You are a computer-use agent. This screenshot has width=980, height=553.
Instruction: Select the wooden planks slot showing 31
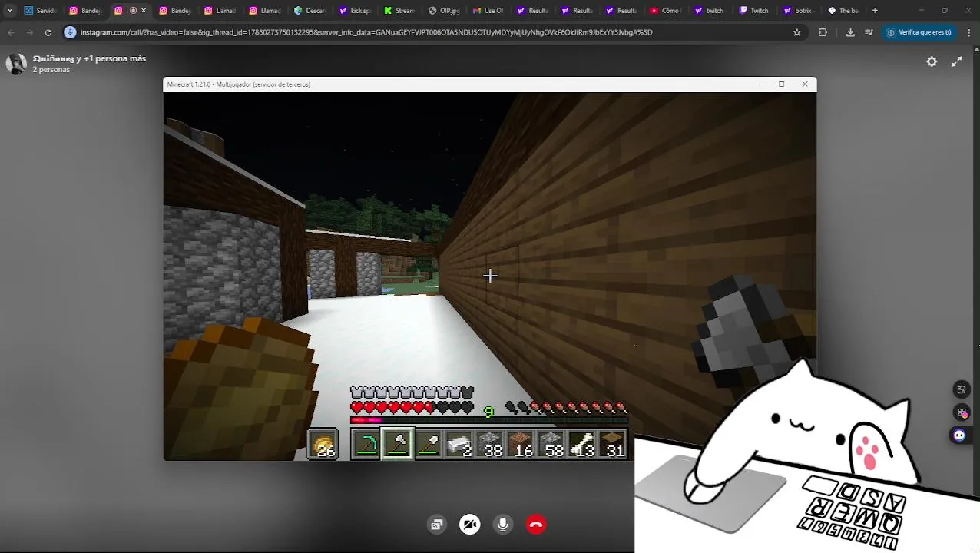(x=613, y=445)
